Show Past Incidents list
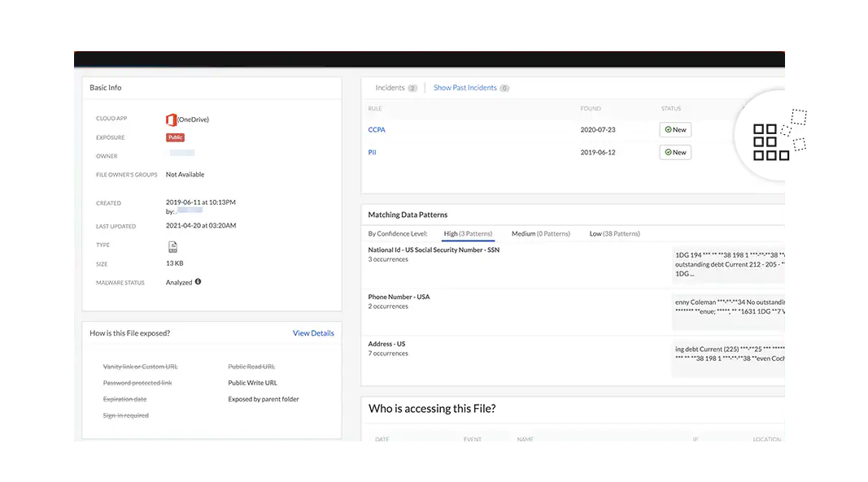The height and width of the screenshot is (482, 868). click(465, 88)
